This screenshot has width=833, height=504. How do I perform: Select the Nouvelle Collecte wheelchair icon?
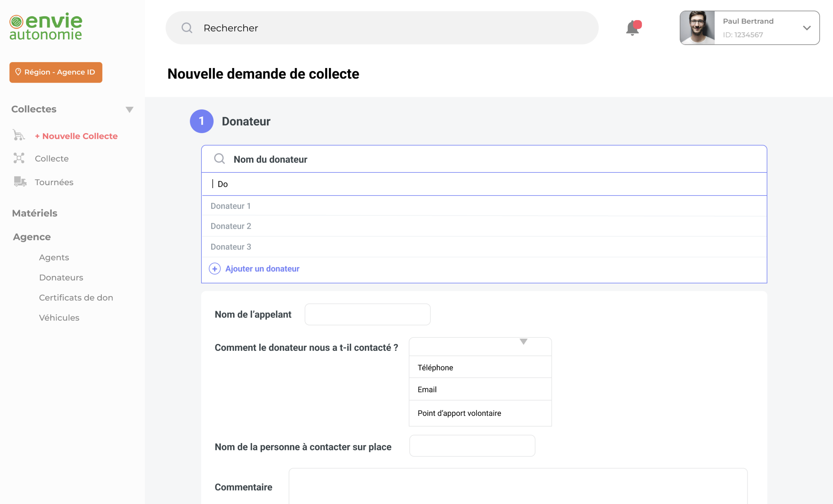[19, 135]
